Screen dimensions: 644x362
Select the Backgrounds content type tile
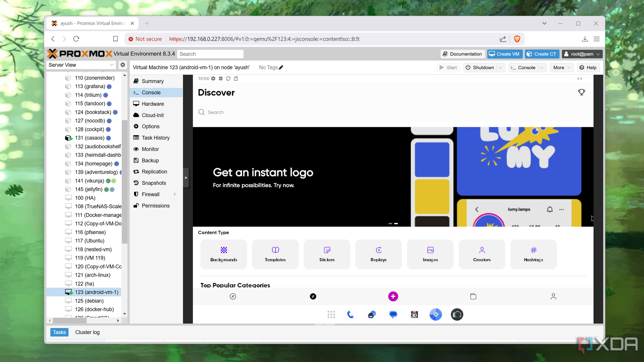click(224, 254)
